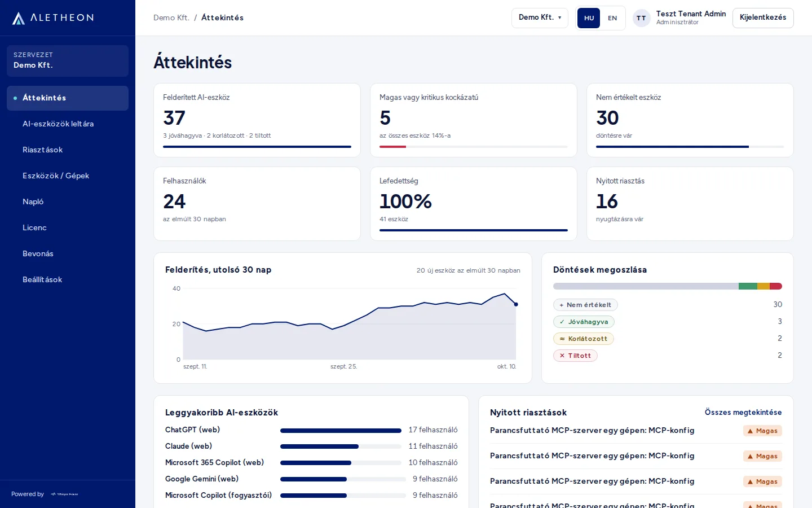812x508 pixels.
Task: Select the Nem értékelt plus chip
Action: (585, 305)
